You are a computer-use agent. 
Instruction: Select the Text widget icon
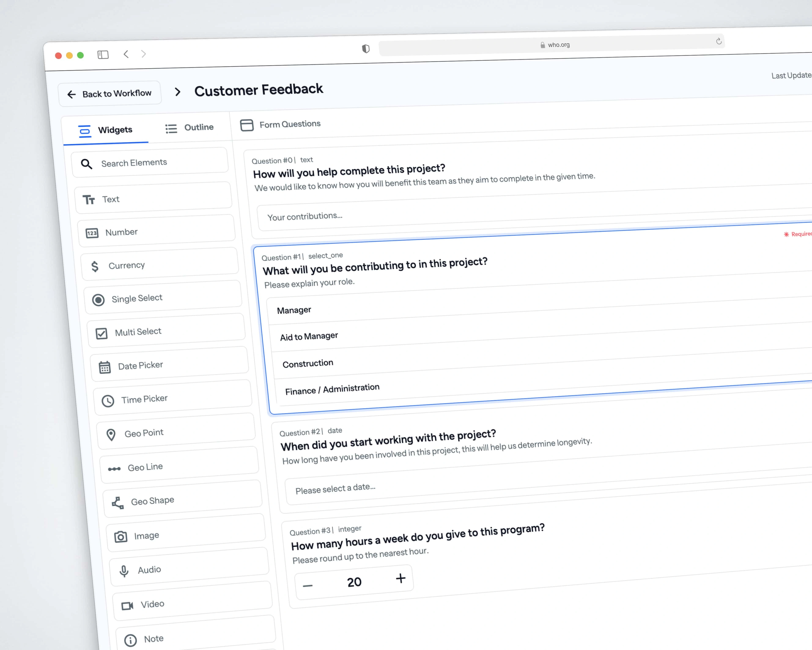89,200
